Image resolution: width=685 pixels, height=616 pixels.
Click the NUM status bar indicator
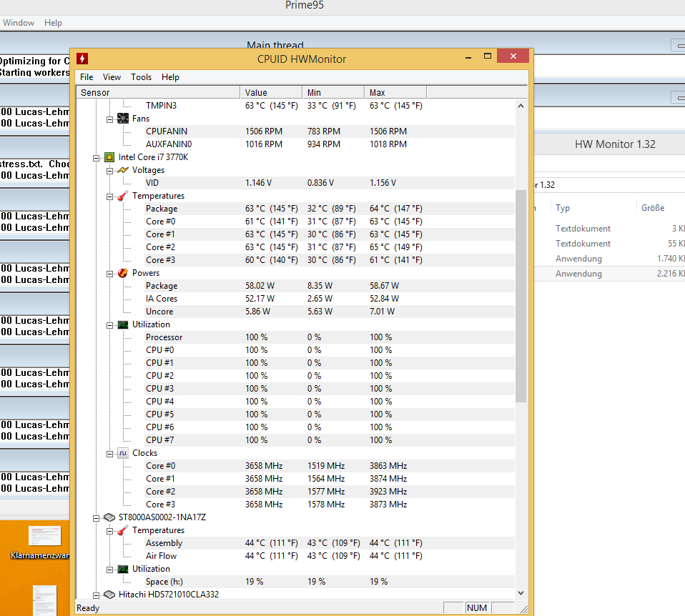(477, 607)
